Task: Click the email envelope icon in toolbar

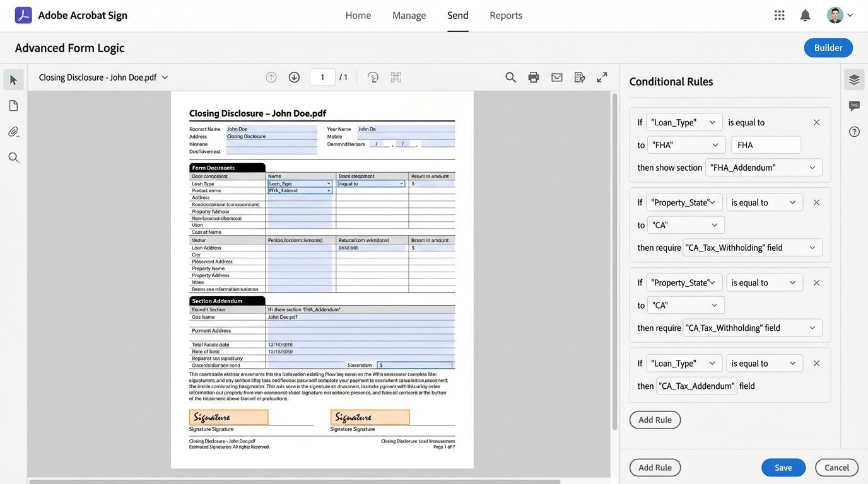Action: point(556,77)
